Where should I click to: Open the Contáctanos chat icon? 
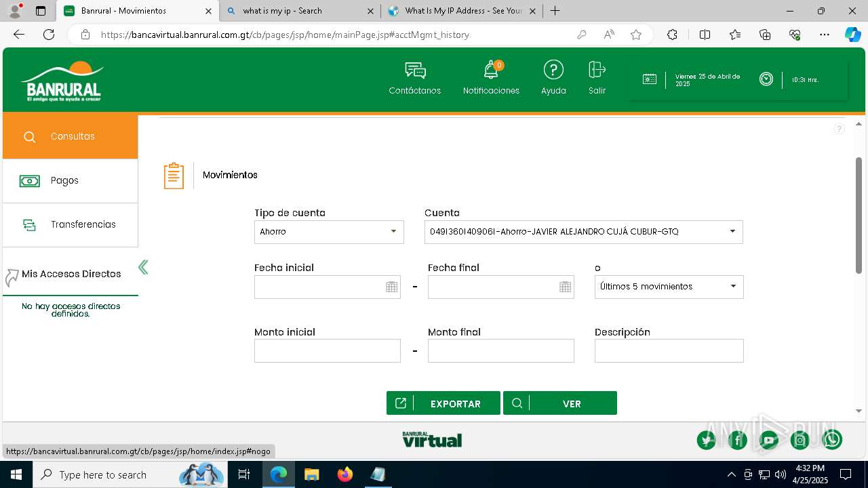pos(415,70)
